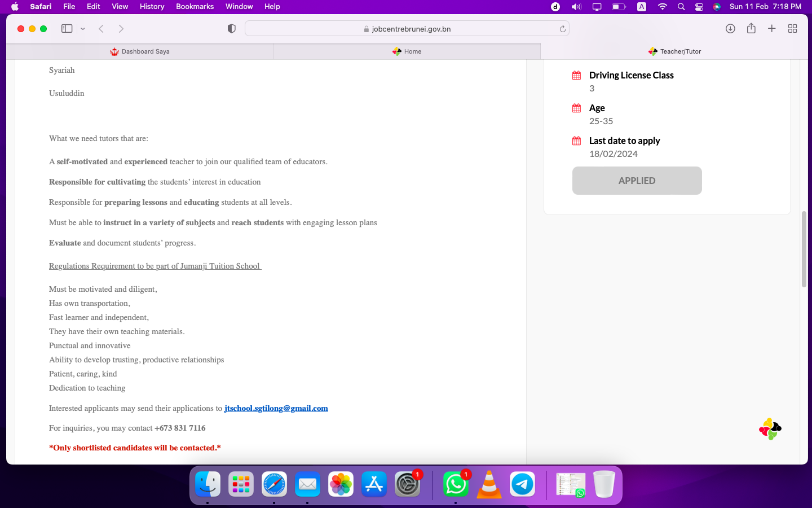Click the jtschool.sgtilong@gmail.com email link

click(276, 408)
